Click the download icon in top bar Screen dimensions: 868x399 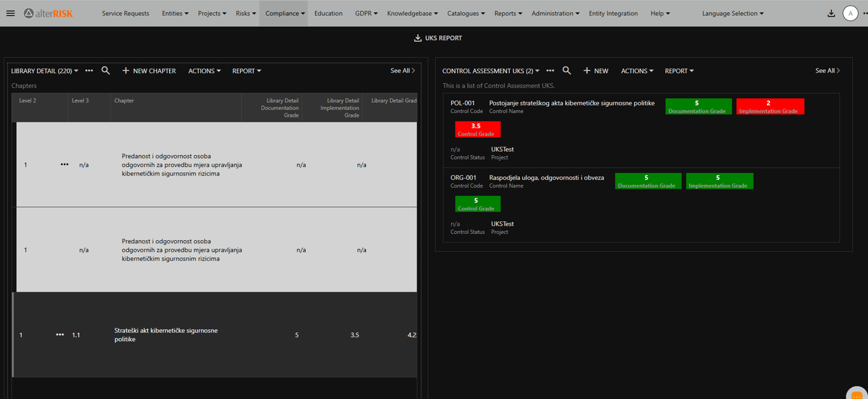tap(831, 13)
